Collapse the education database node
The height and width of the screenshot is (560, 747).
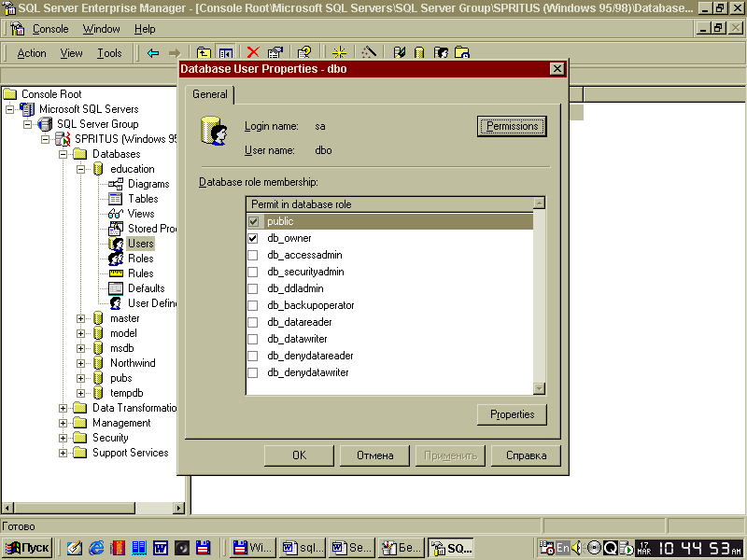[x=81, y=169]
